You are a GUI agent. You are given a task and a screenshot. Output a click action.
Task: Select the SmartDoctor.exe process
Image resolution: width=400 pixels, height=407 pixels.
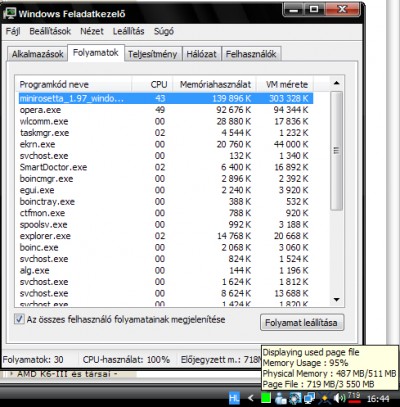165,167
